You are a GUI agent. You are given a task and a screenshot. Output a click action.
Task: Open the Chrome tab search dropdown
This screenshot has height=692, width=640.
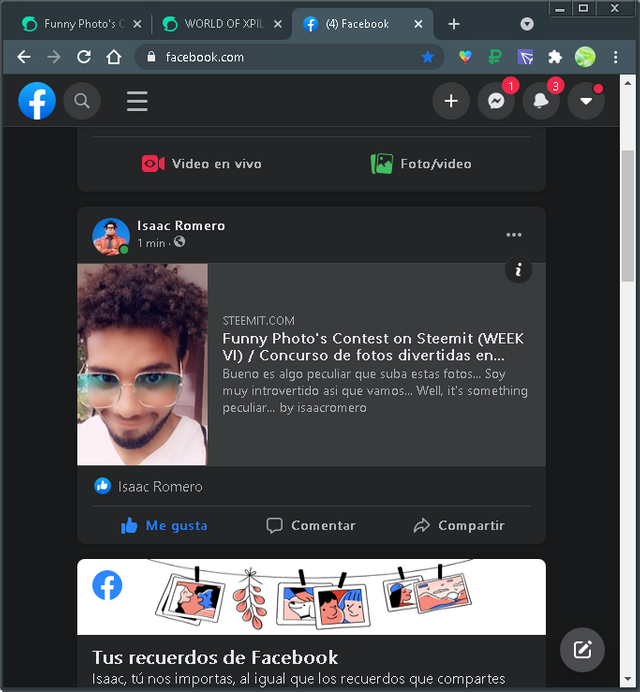tap(527, 24)
